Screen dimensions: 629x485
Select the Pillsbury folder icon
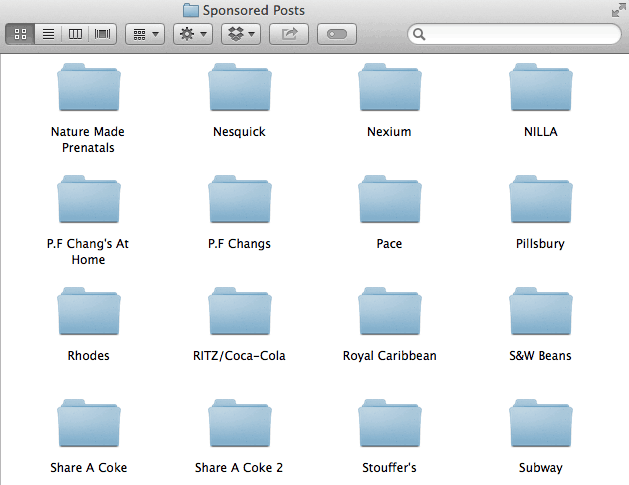[x=541, y=199]
